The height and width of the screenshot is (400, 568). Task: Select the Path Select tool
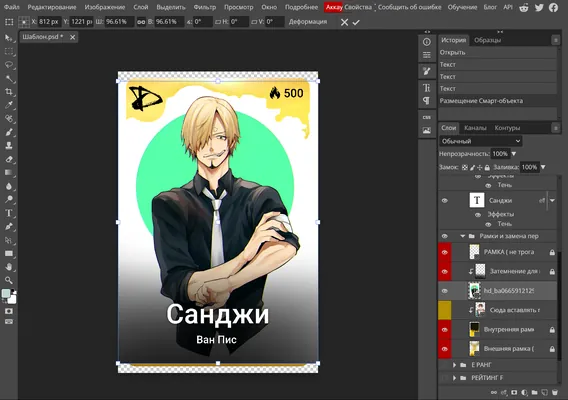(9, 240)
